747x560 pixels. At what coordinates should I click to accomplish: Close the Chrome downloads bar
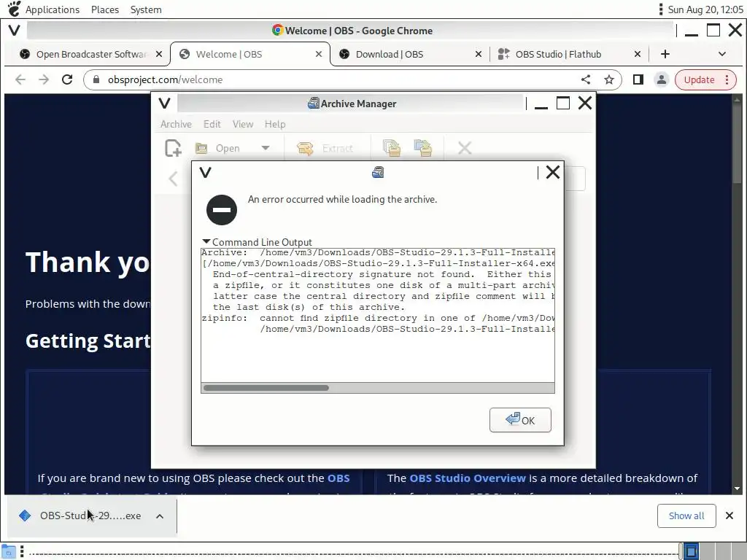pos(729,516)
